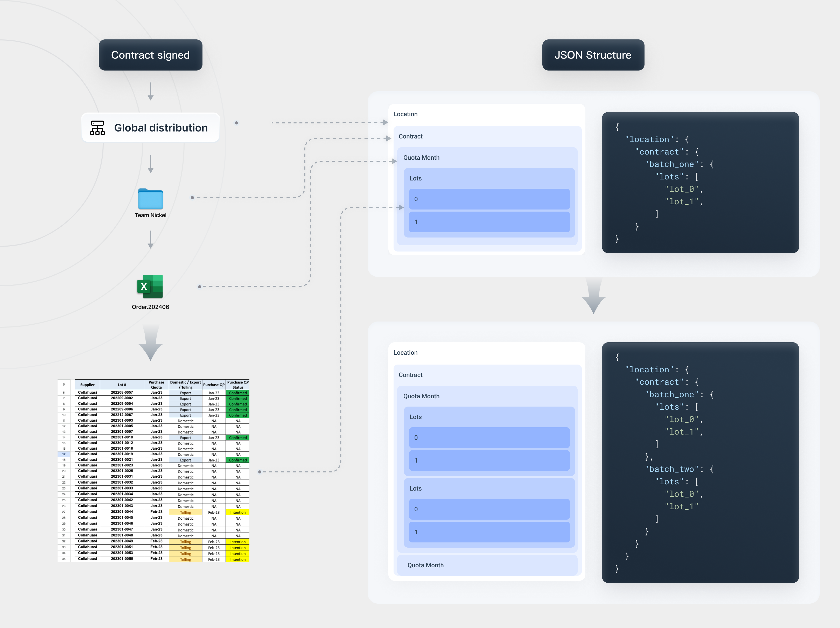Click the JSON Structure badge
Viewport: 840px width, 628px height.
(593, 55)
